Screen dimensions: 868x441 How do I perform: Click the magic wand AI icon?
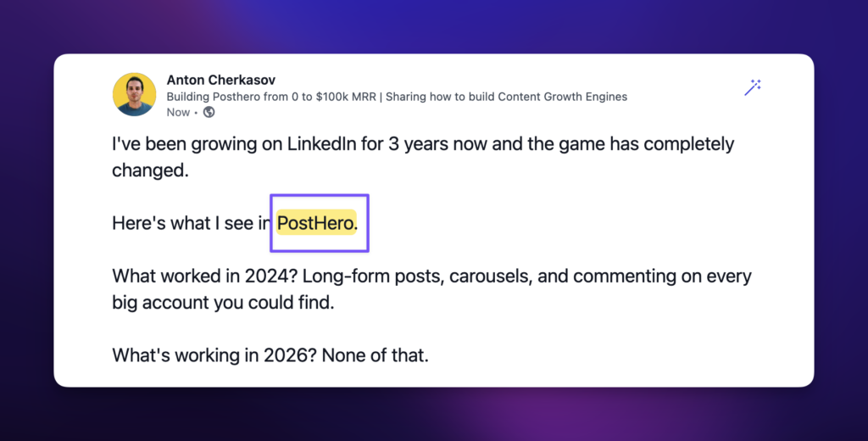click(x=752, y=87)
